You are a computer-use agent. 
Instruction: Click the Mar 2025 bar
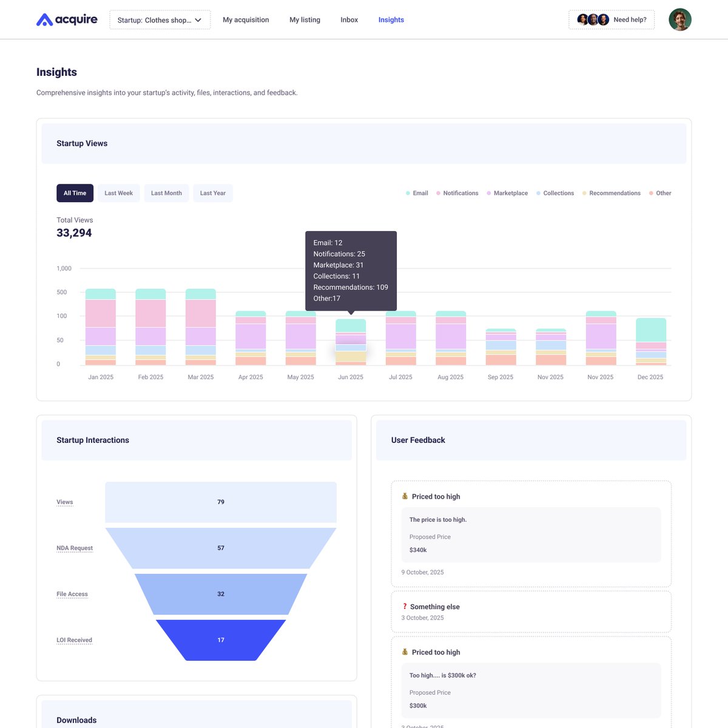point(201,327)
